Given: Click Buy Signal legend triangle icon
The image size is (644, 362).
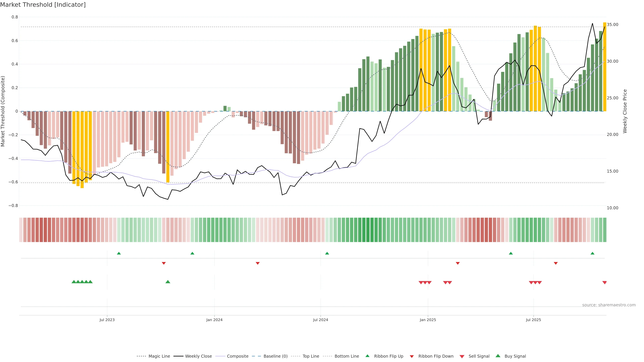Looking at the screenshot, I should click(498, 356).
